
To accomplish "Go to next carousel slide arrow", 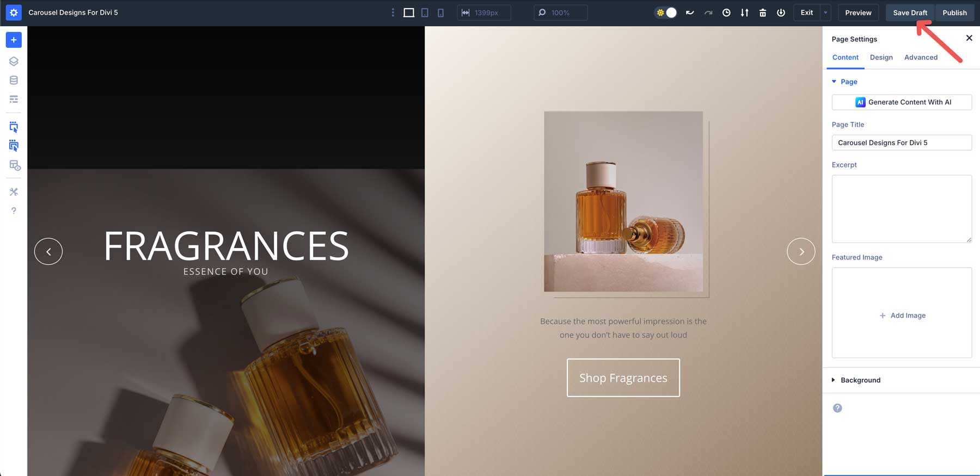I will point(801,251).
